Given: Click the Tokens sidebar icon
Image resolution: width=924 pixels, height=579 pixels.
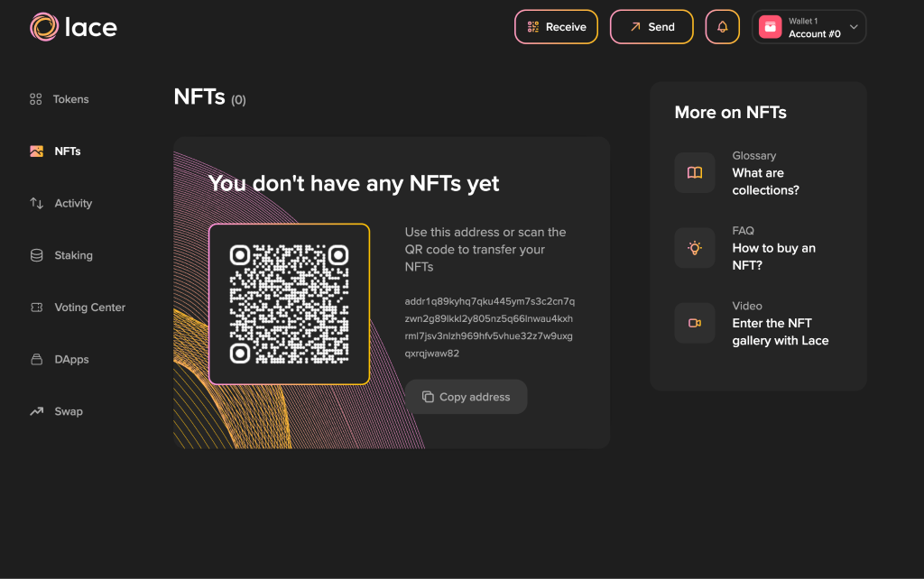Looking at the screenshot, I should tap(36, 99).
